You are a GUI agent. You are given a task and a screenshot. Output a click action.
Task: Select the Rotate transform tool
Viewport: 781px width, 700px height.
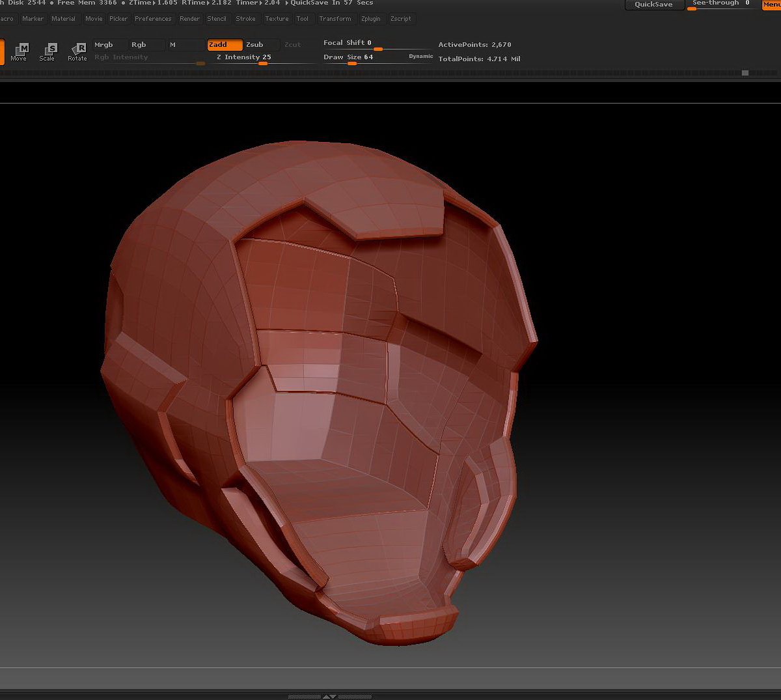coord(77,51)
